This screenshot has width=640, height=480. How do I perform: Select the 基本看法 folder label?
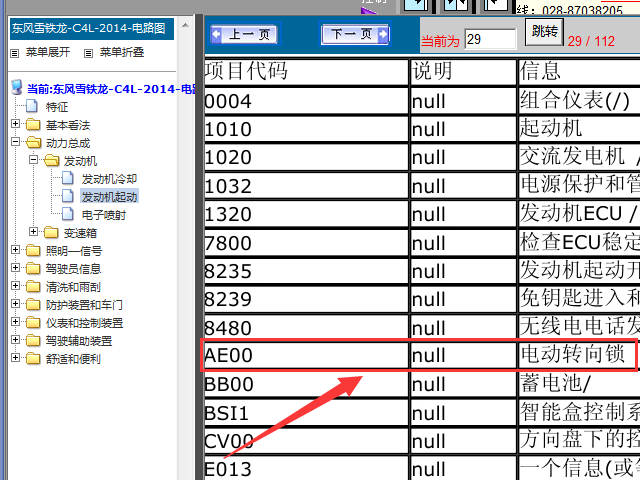coord(68,125)
